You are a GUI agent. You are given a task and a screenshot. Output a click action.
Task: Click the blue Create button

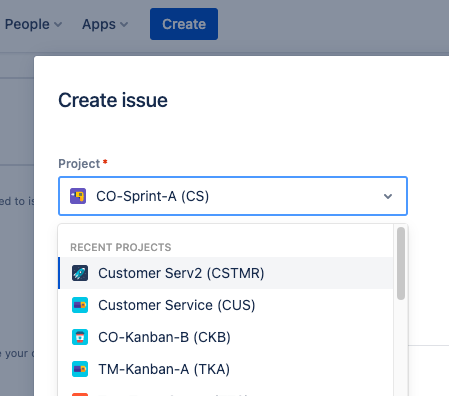184,24
